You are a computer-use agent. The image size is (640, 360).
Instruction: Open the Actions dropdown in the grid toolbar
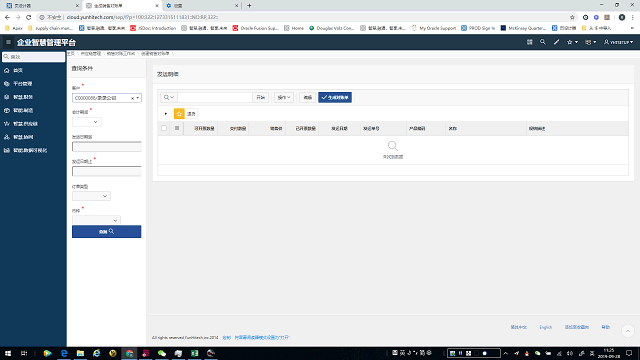pyautogui.click(x=284, y=98)
